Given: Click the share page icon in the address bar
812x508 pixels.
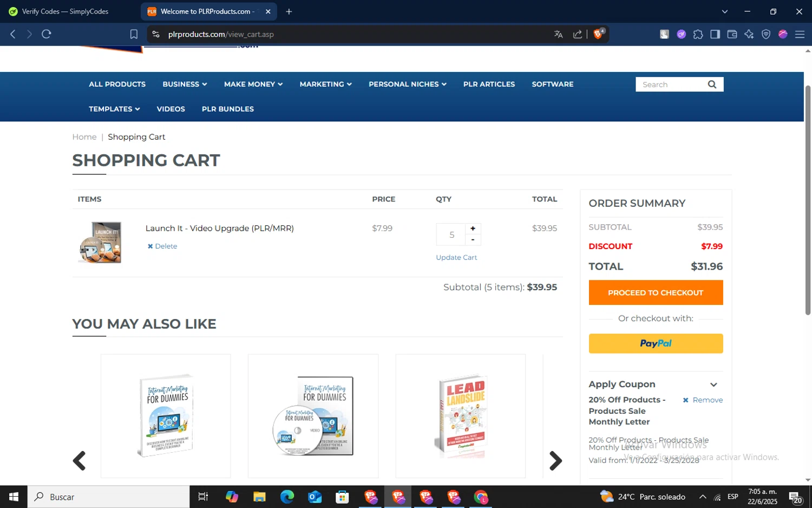Looking at the screenshot, I should [578, 34].
